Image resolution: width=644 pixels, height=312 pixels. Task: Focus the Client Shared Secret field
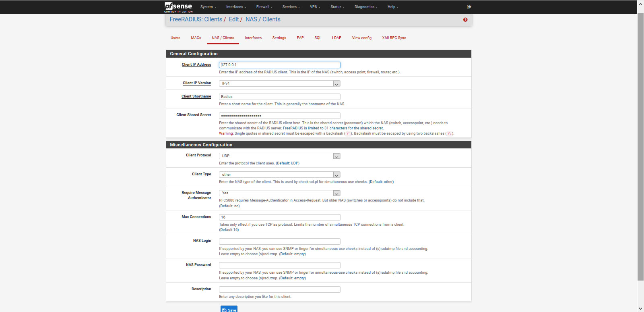coord(280,116)
